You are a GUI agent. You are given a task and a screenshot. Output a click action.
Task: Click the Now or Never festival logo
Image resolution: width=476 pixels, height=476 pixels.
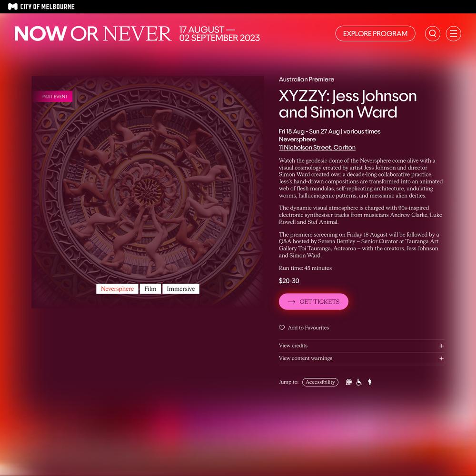tap(93, 33)
